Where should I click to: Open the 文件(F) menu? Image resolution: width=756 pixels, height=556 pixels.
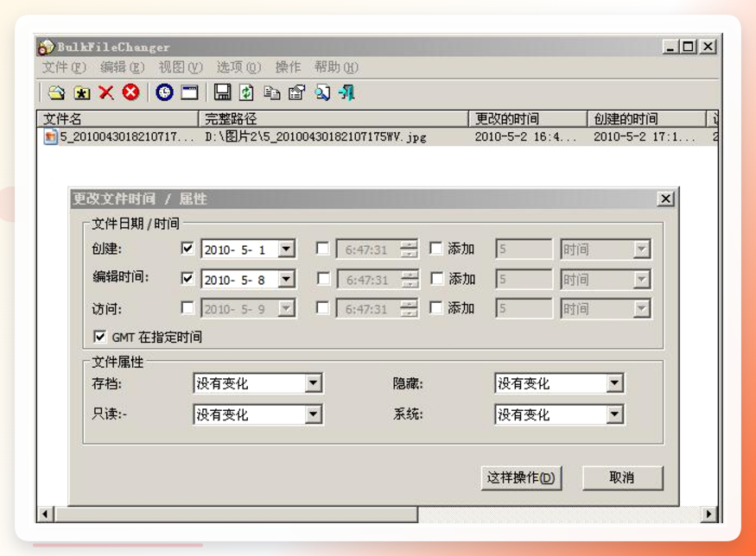tap(64, 67)
